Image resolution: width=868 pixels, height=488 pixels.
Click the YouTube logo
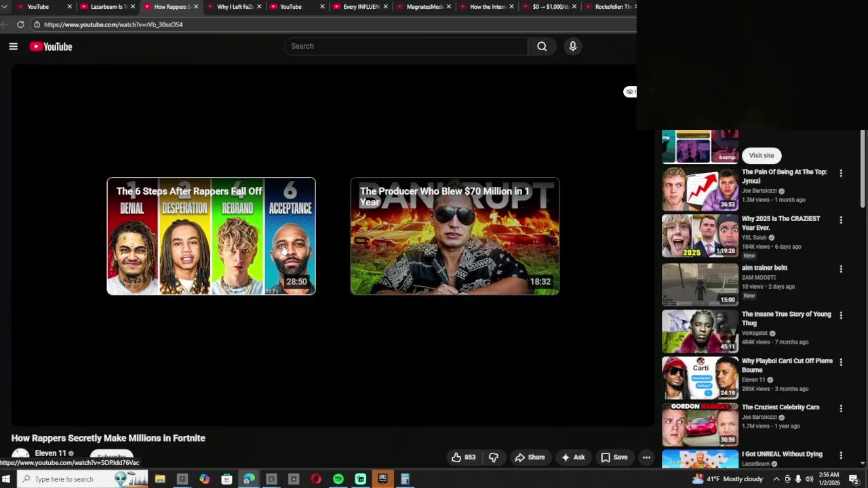point(51,46)
